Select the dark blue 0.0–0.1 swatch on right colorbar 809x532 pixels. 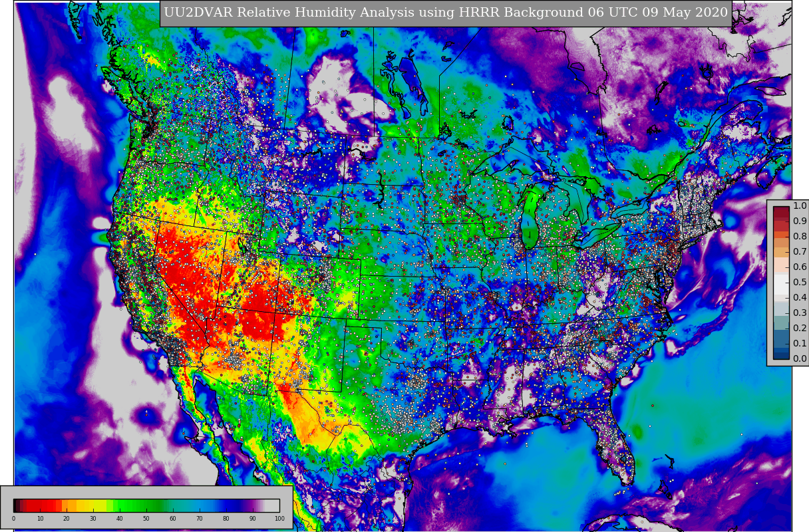click(781, 351)
